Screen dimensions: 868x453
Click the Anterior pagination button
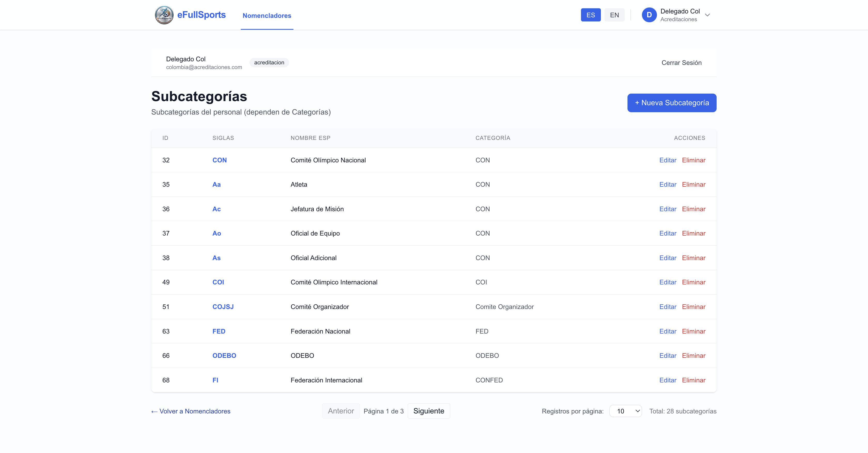(x=341, y=411)
